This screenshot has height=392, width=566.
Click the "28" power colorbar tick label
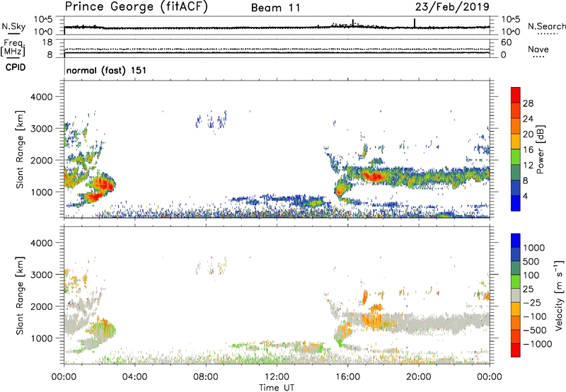coord(528,103)
